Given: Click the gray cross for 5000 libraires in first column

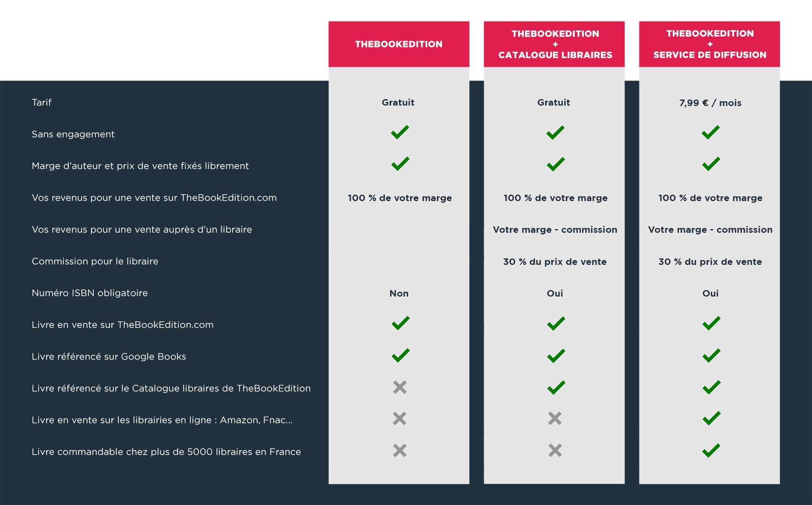Looking at the screenshot, I should point(400,450).
